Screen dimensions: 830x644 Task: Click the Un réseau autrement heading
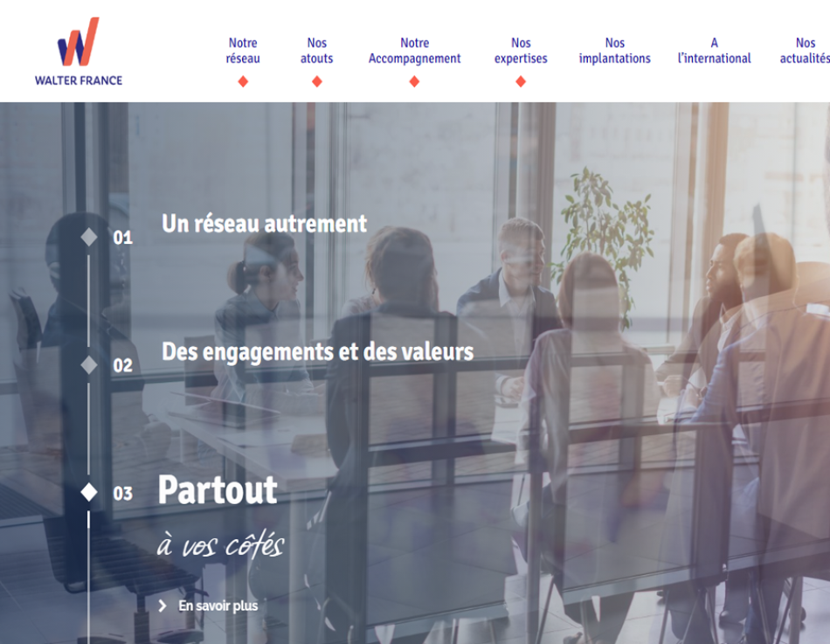coord(264,224)
